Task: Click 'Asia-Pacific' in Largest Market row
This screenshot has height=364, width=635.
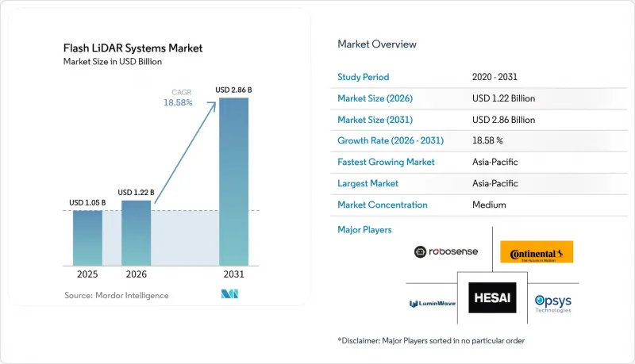Action: (495, 183)
